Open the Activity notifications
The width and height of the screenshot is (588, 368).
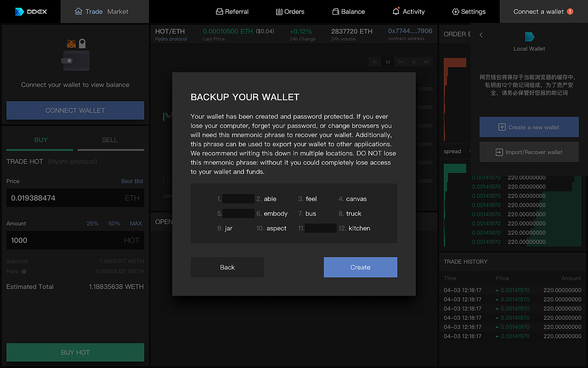point(408,11)
